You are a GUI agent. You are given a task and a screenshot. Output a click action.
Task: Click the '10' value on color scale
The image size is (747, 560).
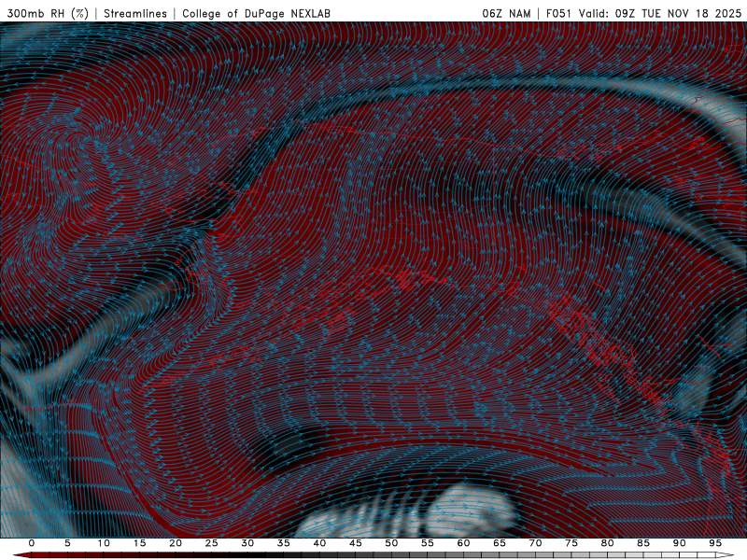[x=104, y=543]
